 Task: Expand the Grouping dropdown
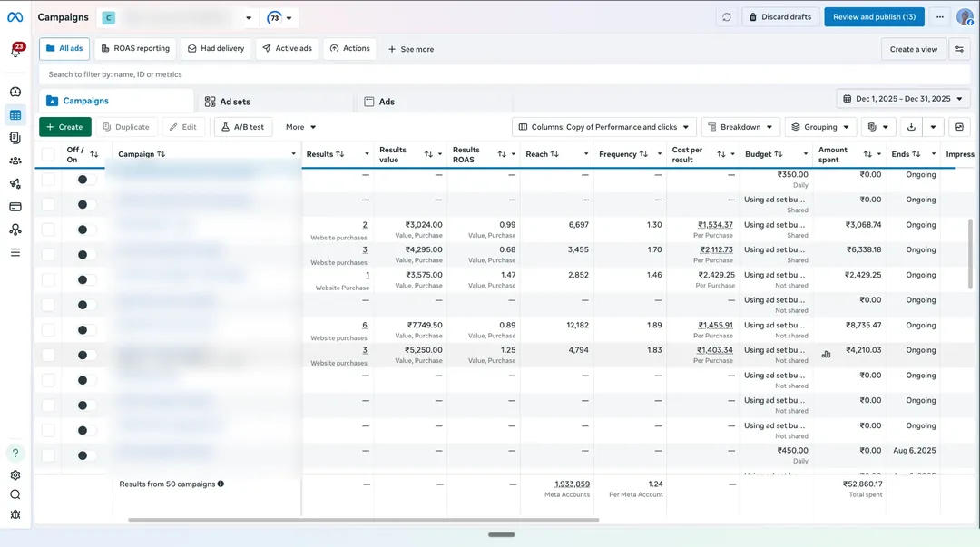pos(820,127)
